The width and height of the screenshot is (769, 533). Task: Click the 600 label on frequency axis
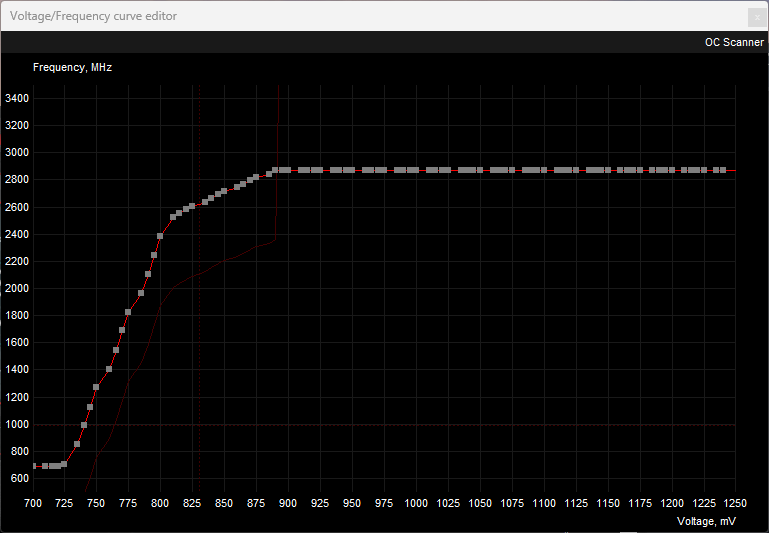coord(20,479)
